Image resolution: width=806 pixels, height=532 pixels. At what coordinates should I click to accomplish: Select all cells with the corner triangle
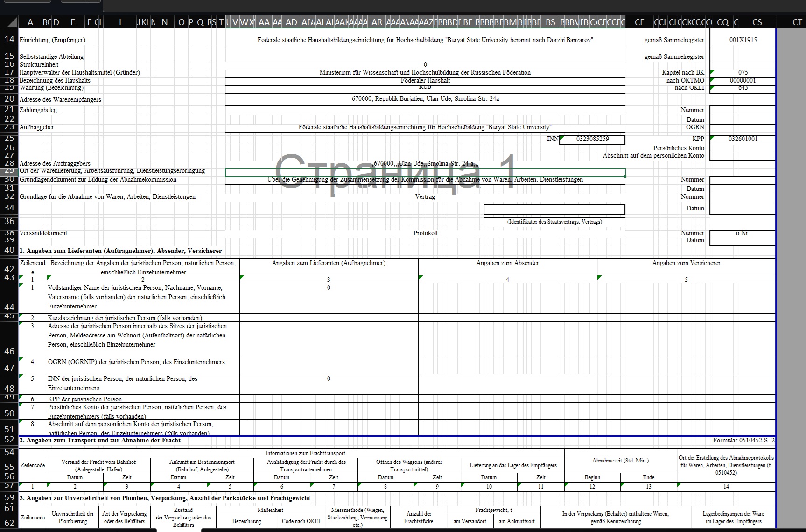pos(9,22)
